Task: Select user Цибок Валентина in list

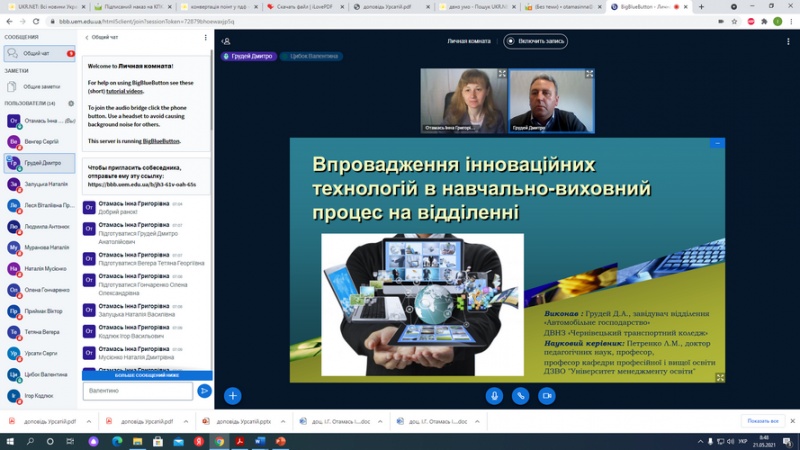Action: point(39,374)
